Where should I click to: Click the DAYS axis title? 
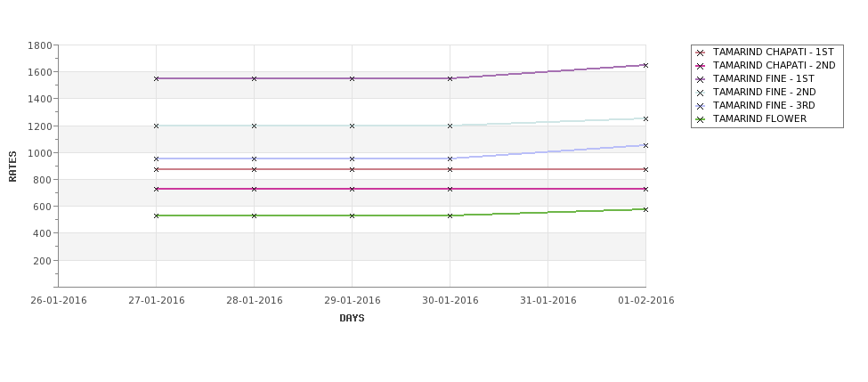tap(352, 319)
